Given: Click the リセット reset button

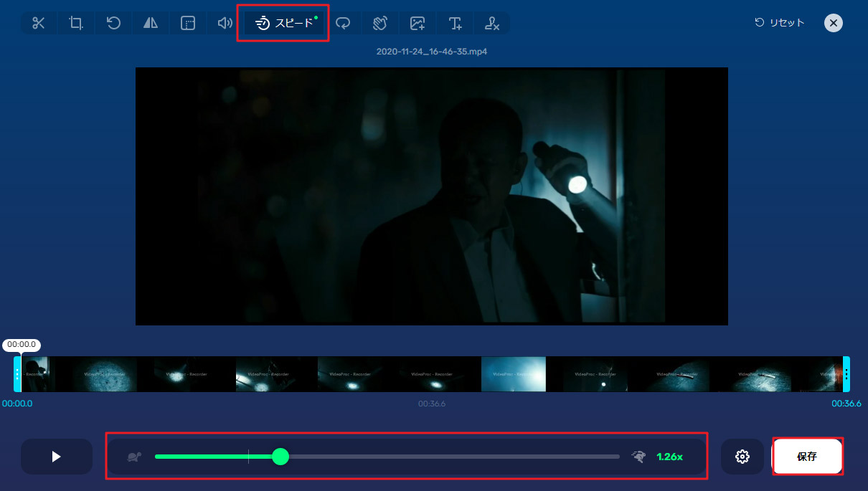Looking at the screenshot, I should [780, 23].
